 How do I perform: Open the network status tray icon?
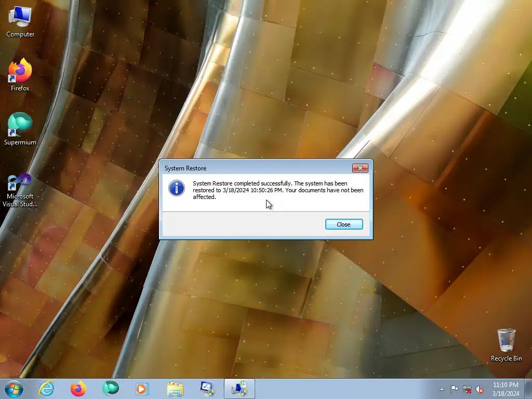(x=467, y=389)
